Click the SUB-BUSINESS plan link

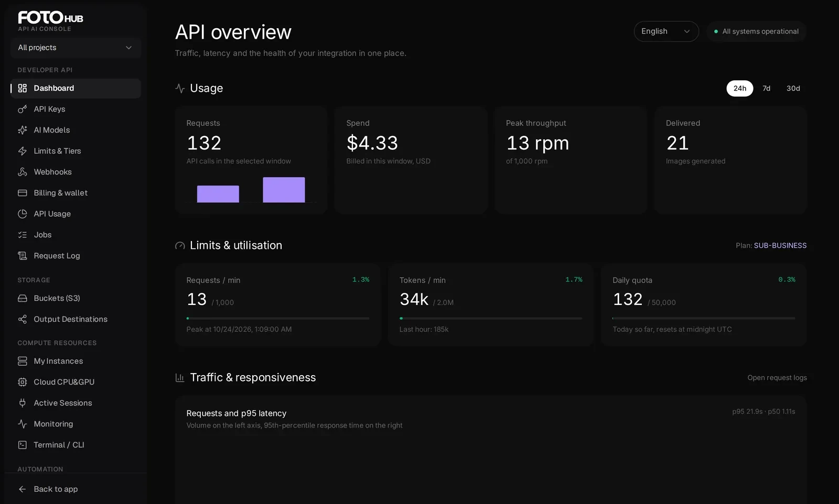[x=780, y=246]
